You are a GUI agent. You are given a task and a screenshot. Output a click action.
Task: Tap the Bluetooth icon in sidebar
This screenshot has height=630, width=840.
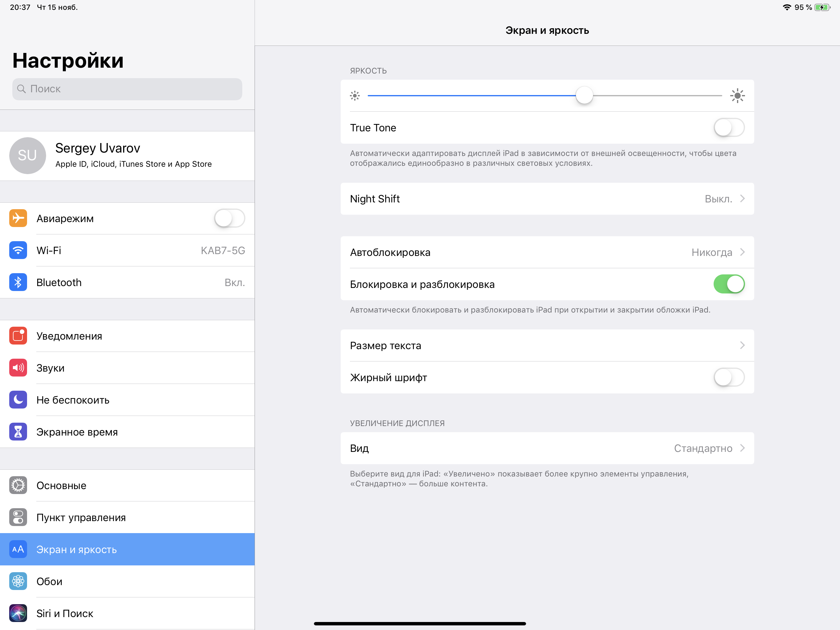pos(18,282)
